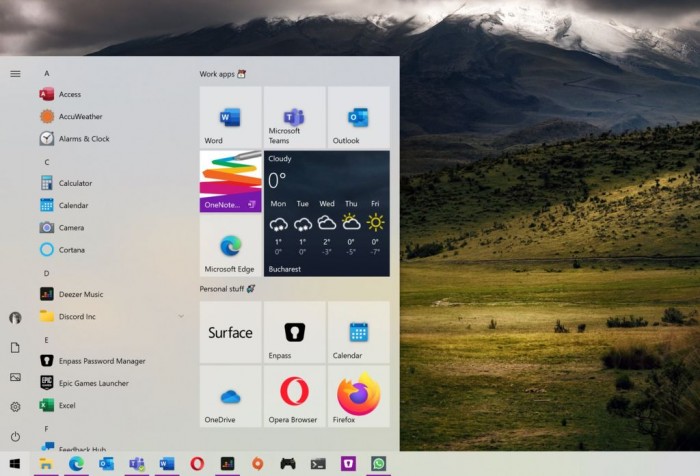The image size is (700, 476).
Task: Open the terminal icon on the taskbar
Action: click(318, 464)
